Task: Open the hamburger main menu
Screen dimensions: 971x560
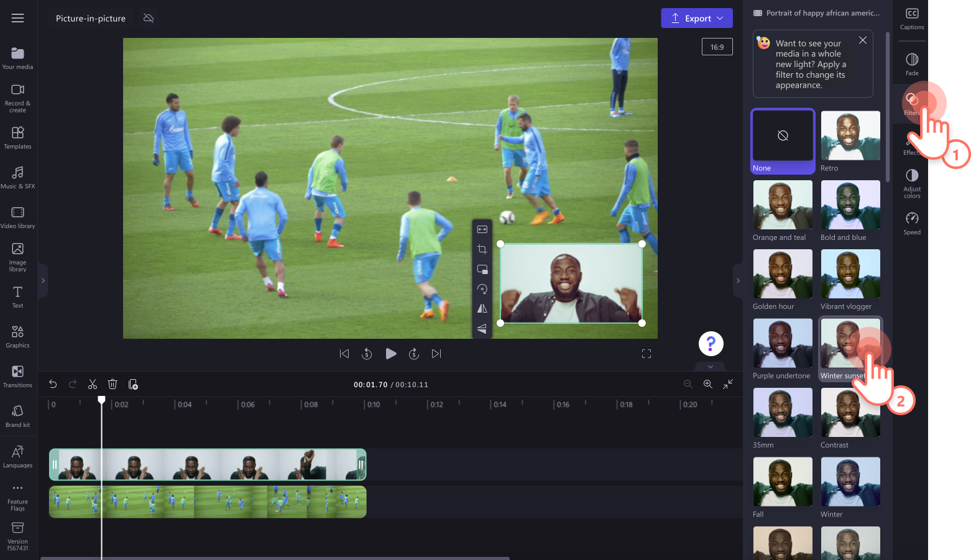Action: (17, 18)
